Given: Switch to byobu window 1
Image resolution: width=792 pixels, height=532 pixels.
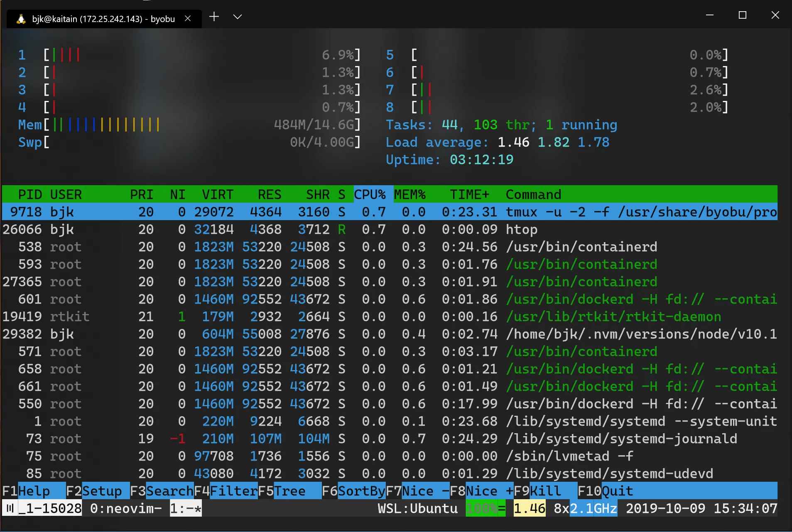Looking at the screenshot, I should (186, 508).
